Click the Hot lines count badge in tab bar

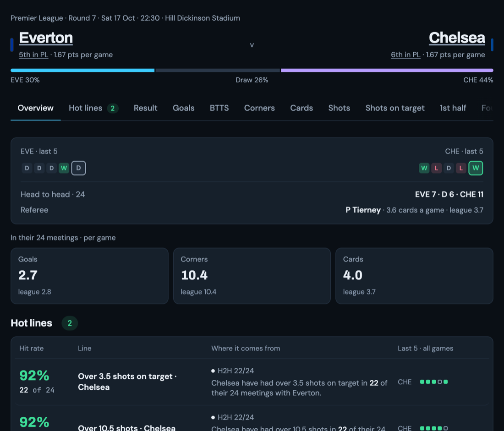[x=113, y=108]
